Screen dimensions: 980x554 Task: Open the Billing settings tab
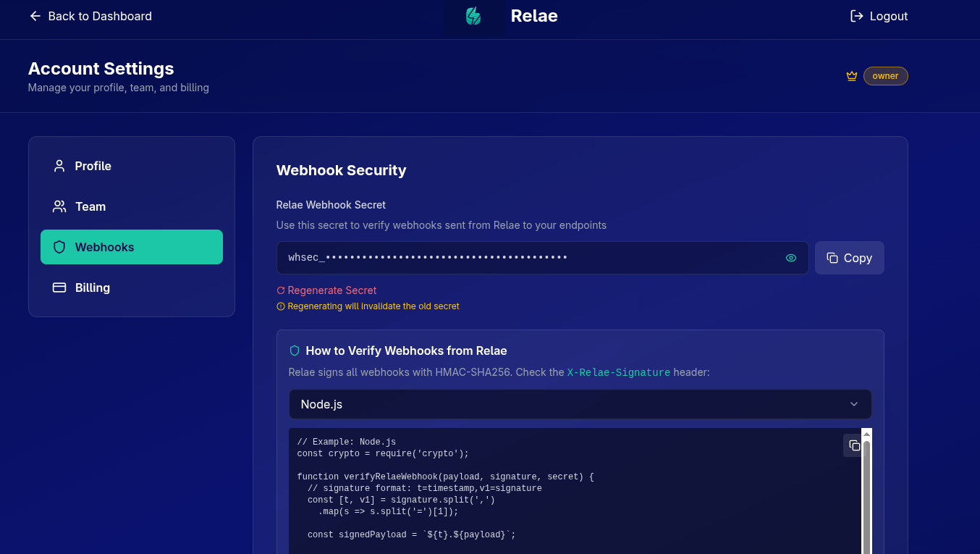93,288
